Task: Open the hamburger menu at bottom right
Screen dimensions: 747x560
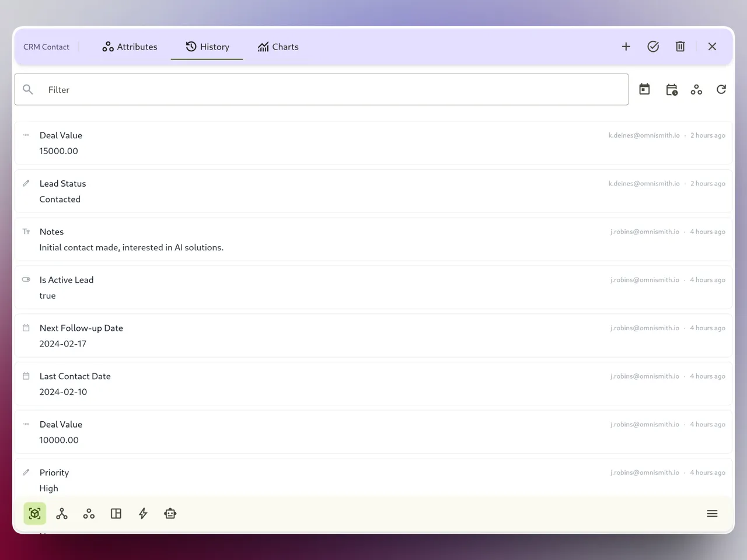Action: [x=712, y=513]
